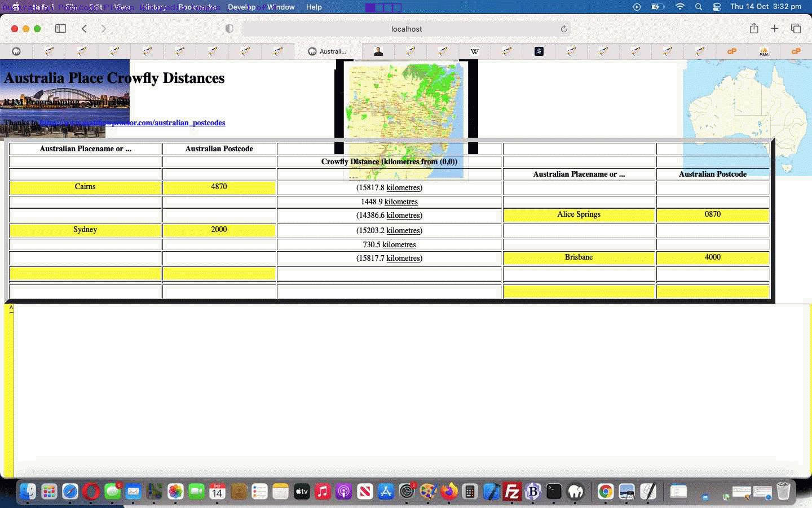Click the 1448.9 kilometres link
The image size is (812, 508).
tap(400, 202)
